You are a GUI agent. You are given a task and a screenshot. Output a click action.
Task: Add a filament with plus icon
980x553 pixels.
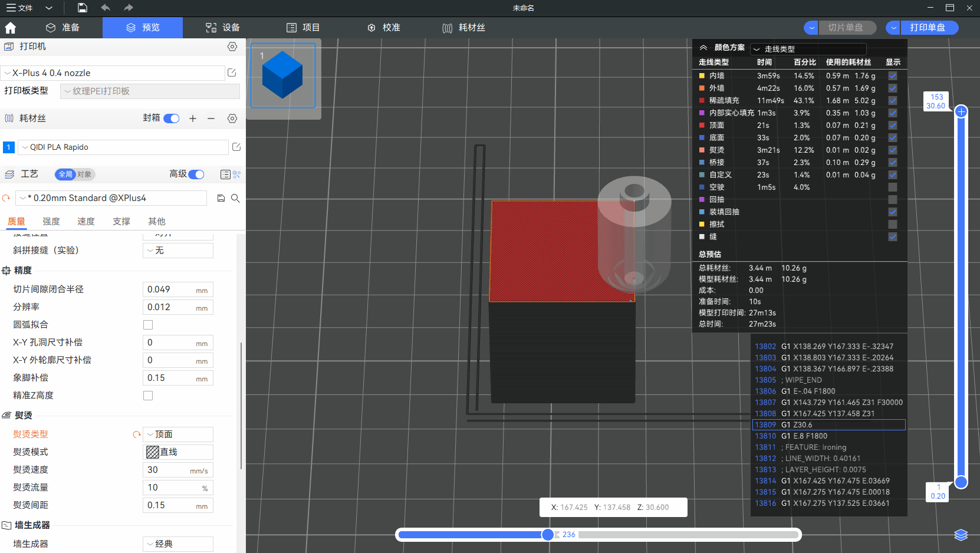click(193, 119)
